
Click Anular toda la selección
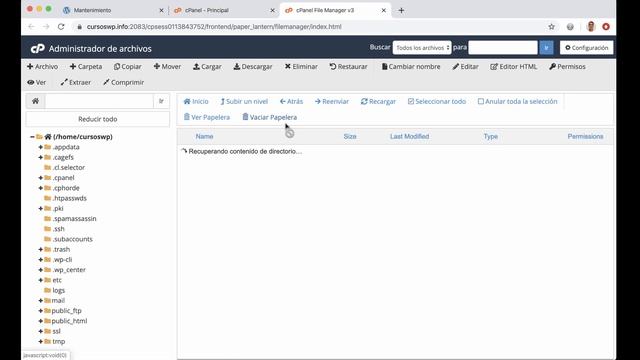pos(518,102)
